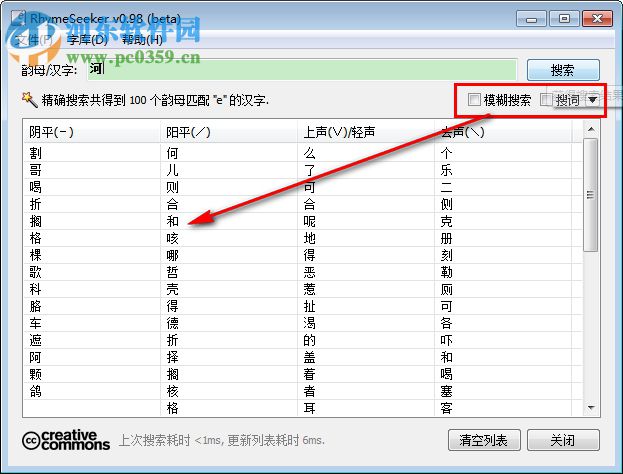This screenshot has height=474, width=623.
Task: Select 克 in the 去声 column
Action: [x=446, y=221]
